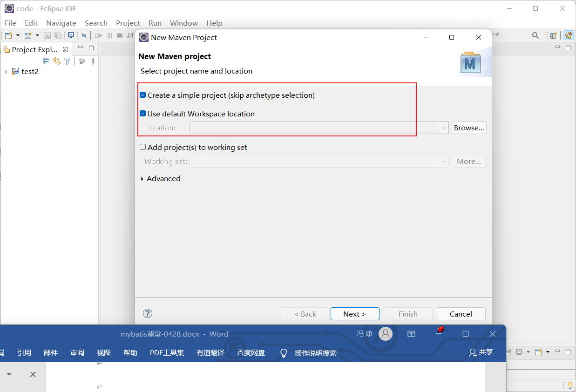Click the Next > button

355,314
